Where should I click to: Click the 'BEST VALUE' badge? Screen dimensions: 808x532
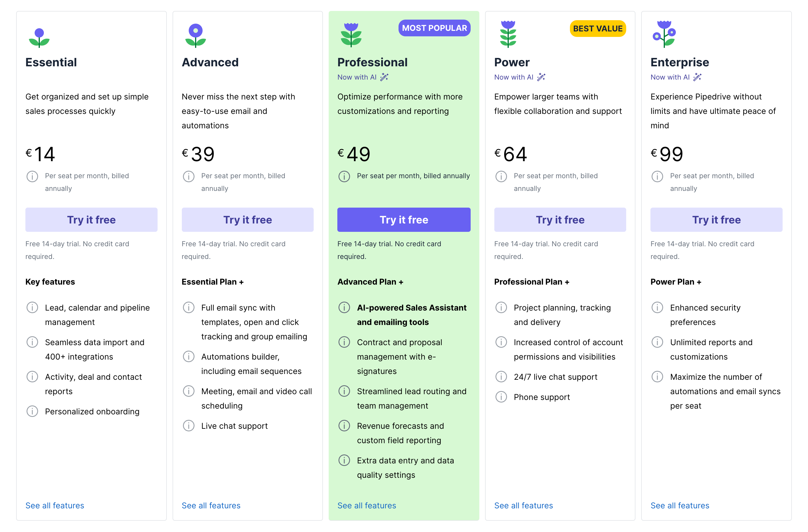point(598,29)
